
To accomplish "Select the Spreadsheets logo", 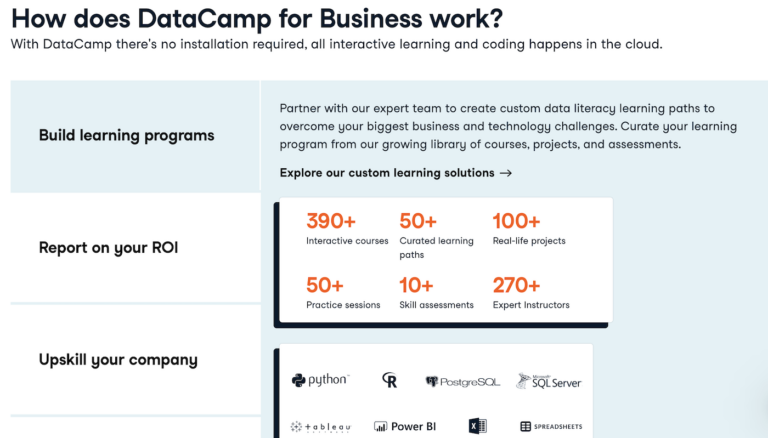I will pos(551,427).
